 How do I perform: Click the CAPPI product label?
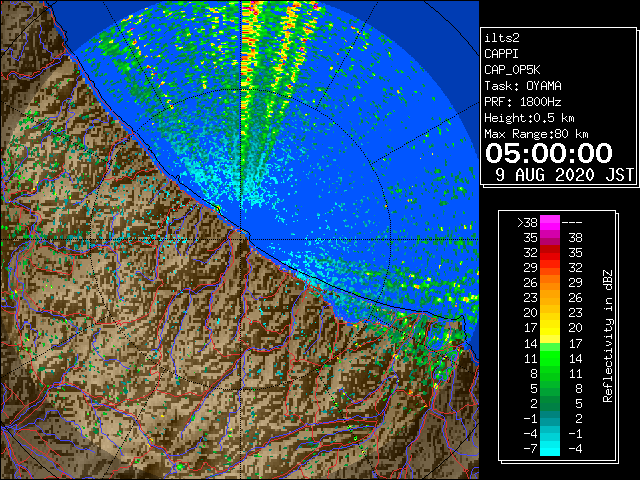coord(501,54)
